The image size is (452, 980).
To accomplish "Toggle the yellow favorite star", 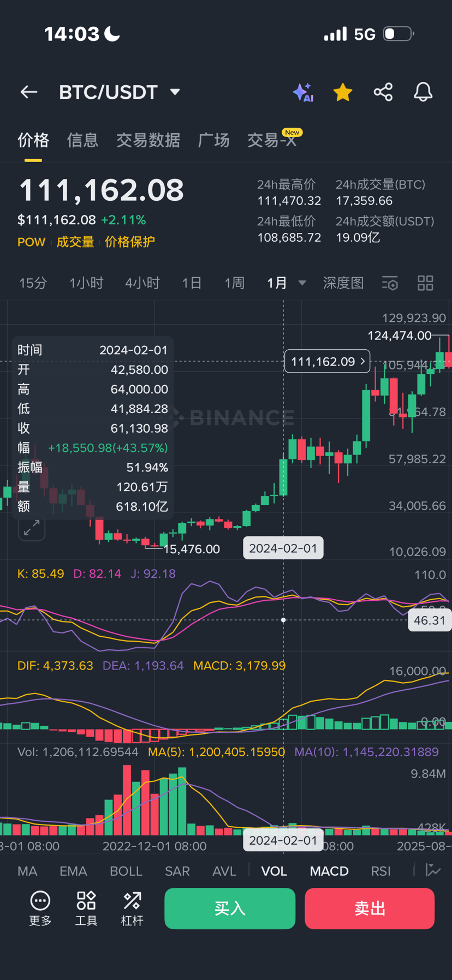I will click(343, 92).
